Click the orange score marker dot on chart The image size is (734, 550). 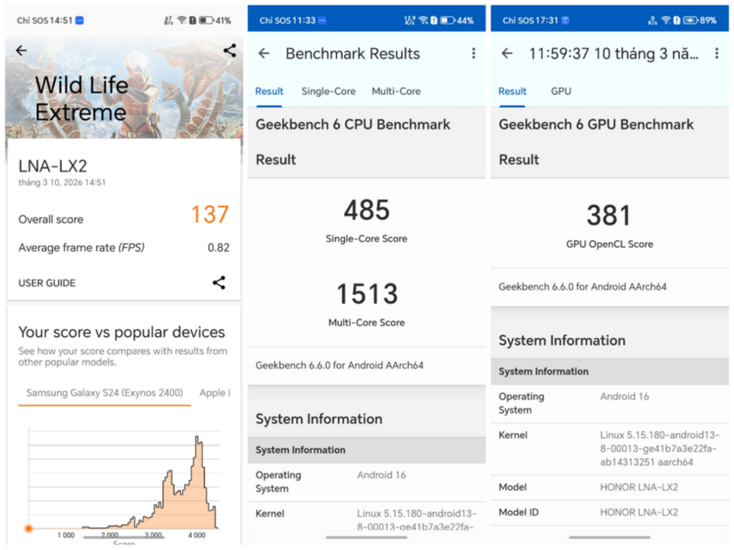pyautogui.click(x=29, y=528)
